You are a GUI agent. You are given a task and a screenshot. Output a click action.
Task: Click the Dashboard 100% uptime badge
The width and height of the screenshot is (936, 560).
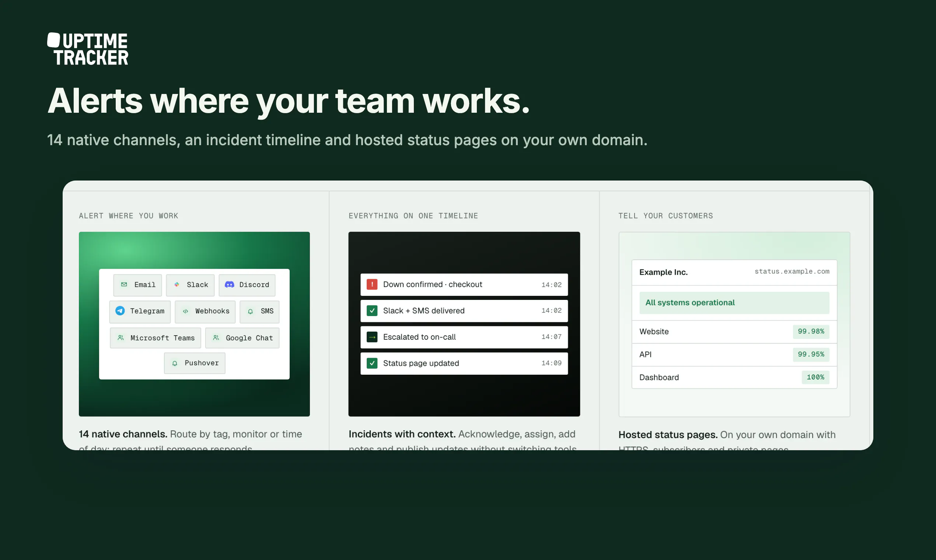(x=815, y=377)
